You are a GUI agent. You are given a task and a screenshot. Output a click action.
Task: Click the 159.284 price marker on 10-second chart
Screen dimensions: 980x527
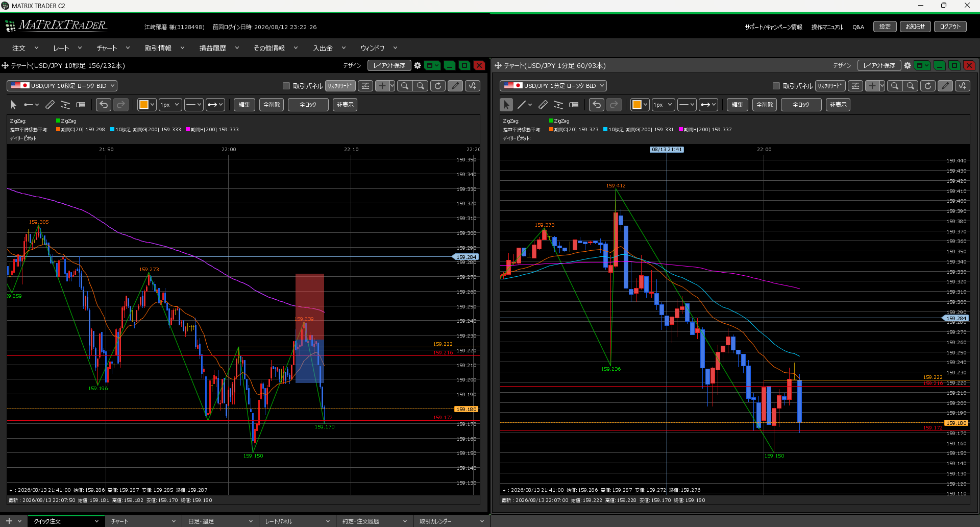466,257
